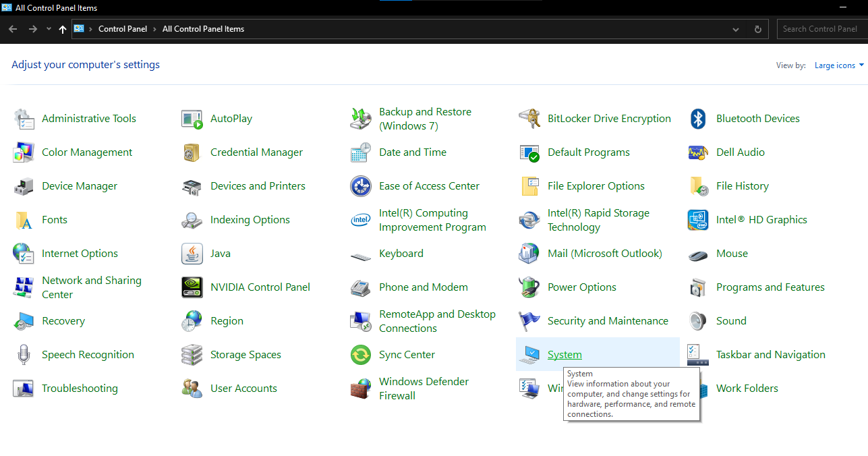Click the File History icon
Image resolution: width=868 pixels, height=456 pixels.
pyautogui.click(x=698, y=186)
